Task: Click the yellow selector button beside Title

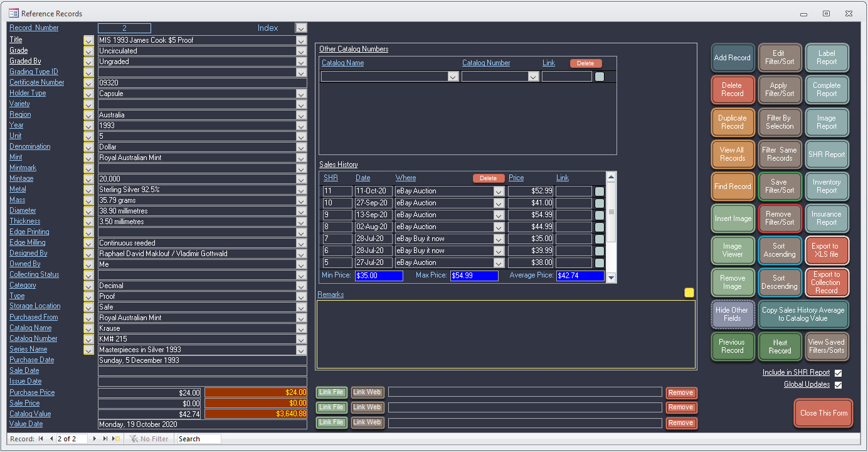Action: 88,40
